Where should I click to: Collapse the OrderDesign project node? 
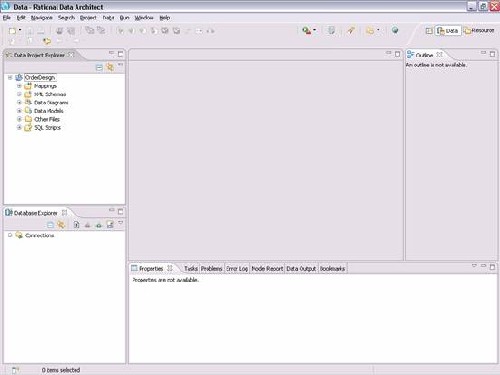pyautogui.click(x=10, y=77)
